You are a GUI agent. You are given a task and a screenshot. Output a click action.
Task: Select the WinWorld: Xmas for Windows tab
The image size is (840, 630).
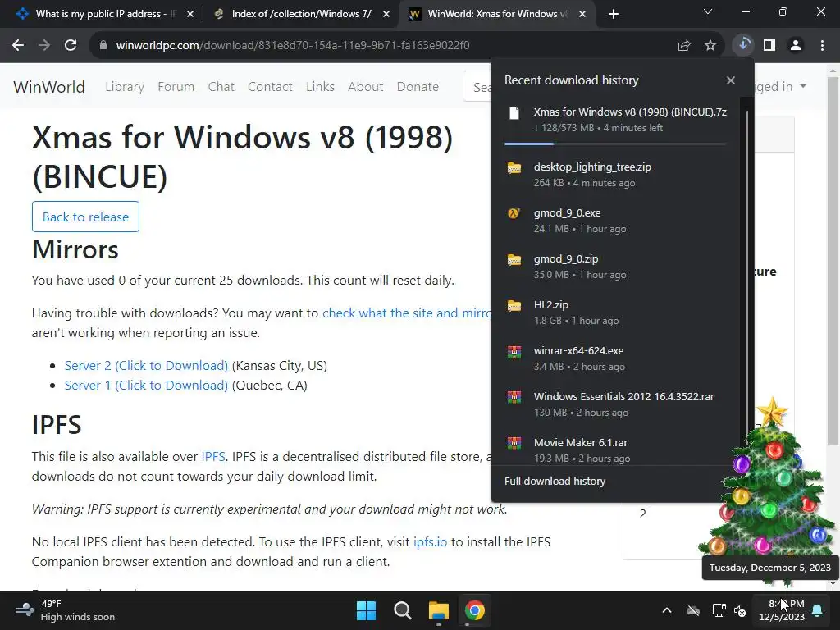coord(496,14)
